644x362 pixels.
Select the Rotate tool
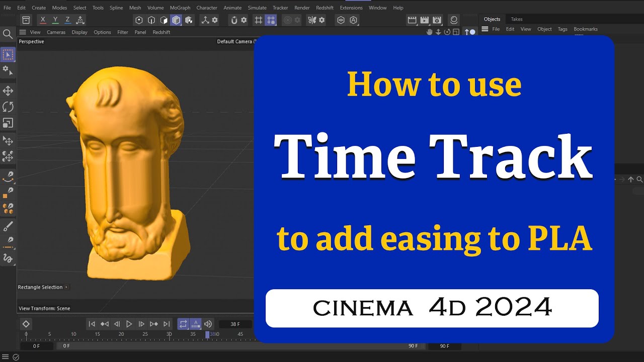(x=8, y=107)
